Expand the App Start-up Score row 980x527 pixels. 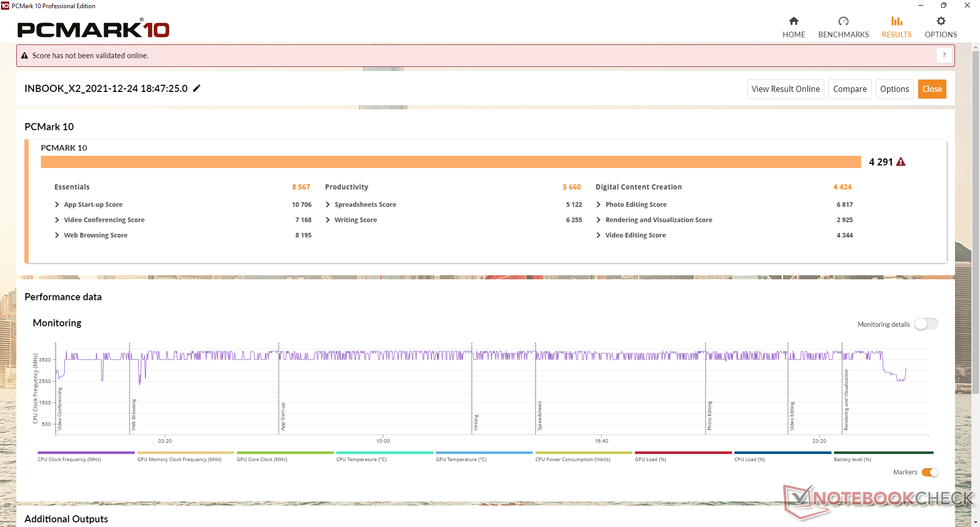[x=57, y=205]
